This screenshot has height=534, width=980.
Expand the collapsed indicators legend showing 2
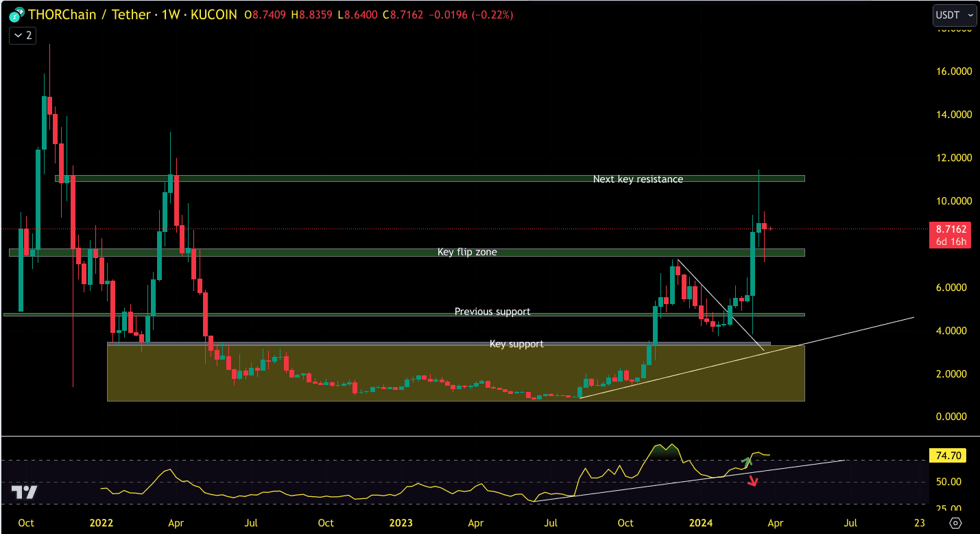point(22,36)
